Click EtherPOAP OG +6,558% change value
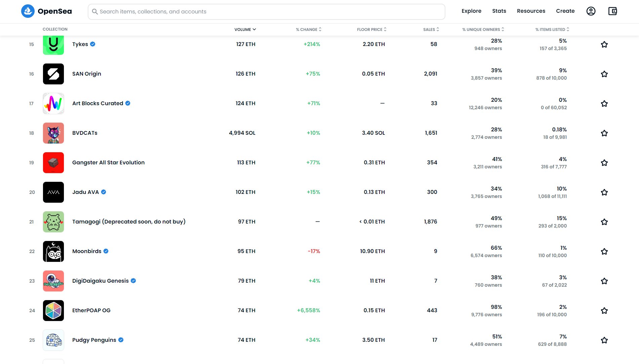The image size is (639, 364). (309, 311)
